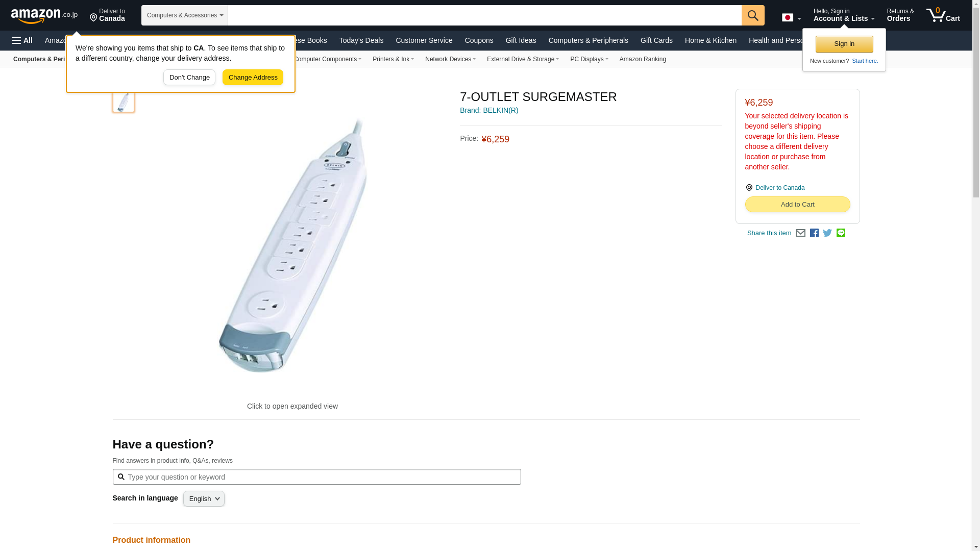The image size is (980, 551).
Task: Expand the English search language dropdown
Action: click(x=204, y=499)
